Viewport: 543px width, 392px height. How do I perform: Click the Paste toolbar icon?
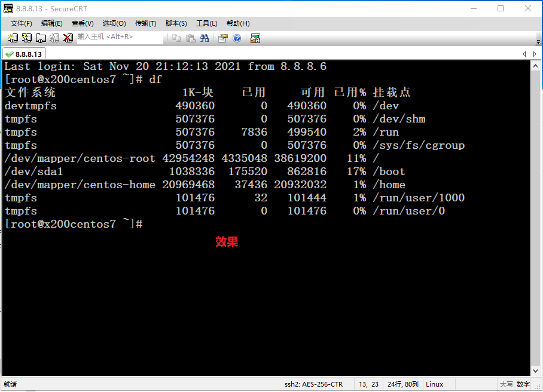tap(190, 38)
